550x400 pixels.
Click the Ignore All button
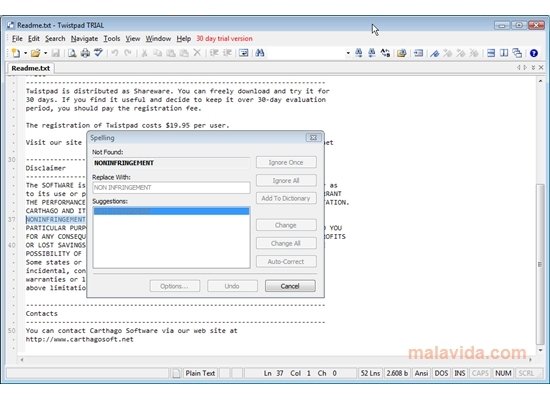(x=286, y=180)
